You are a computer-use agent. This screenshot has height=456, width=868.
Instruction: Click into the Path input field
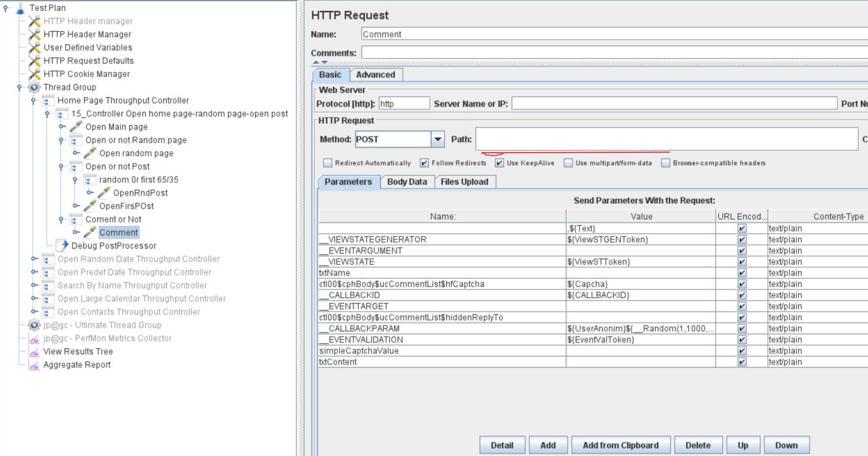(667, 139)
